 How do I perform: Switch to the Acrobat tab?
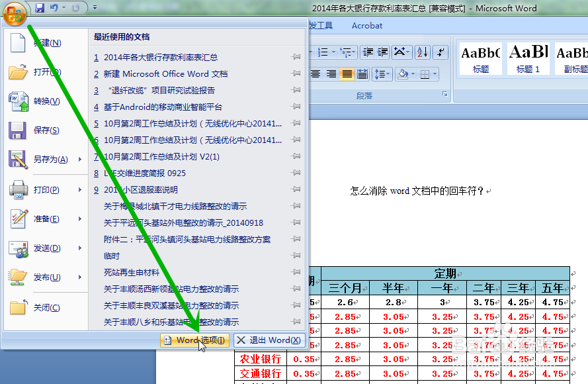(x=366, y=26)
